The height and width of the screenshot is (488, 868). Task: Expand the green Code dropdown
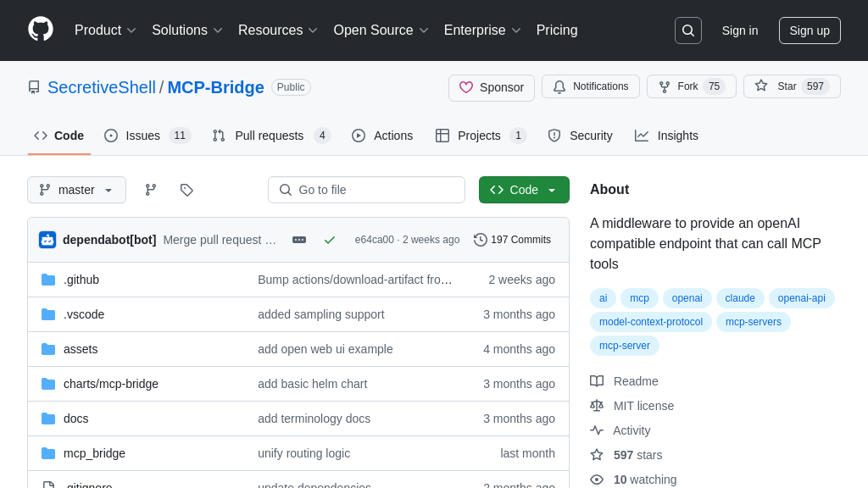pyautogui.click(x=524, y=190)
